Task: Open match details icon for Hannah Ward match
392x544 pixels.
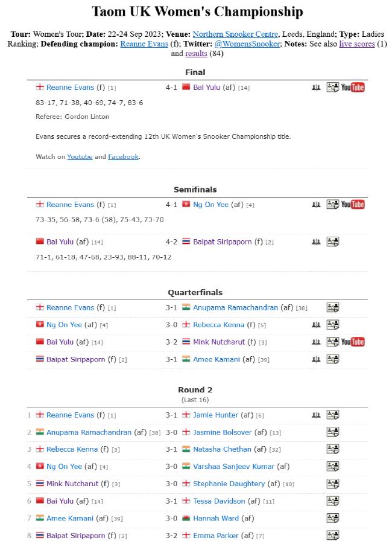Action: (333, 518)
